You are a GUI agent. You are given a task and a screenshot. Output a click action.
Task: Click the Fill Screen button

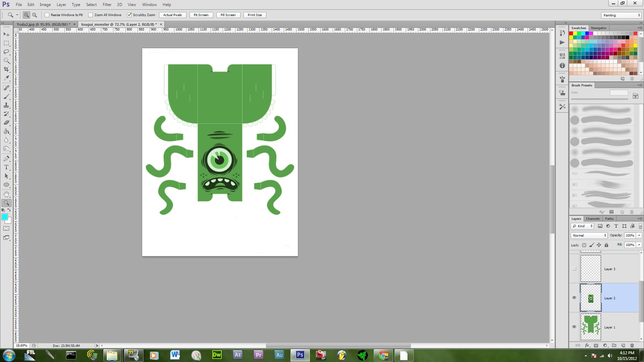click(228, 15)
